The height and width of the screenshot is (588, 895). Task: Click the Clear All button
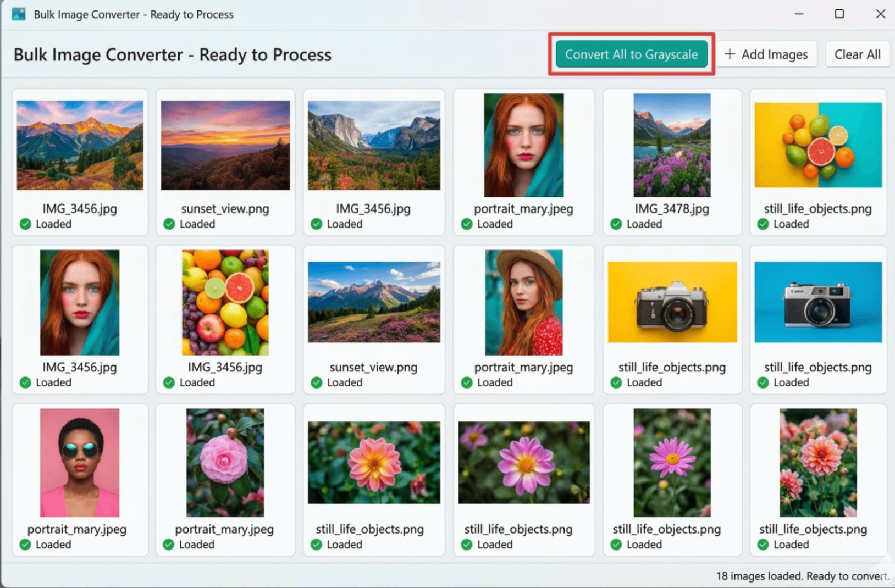tap(858, 54)
